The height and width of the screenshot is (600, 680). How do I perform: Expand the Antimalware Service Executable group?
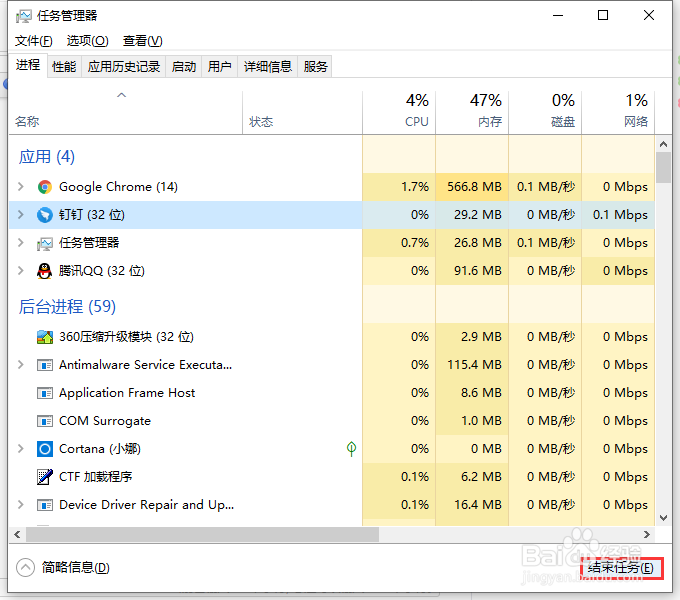pos(20,365)
